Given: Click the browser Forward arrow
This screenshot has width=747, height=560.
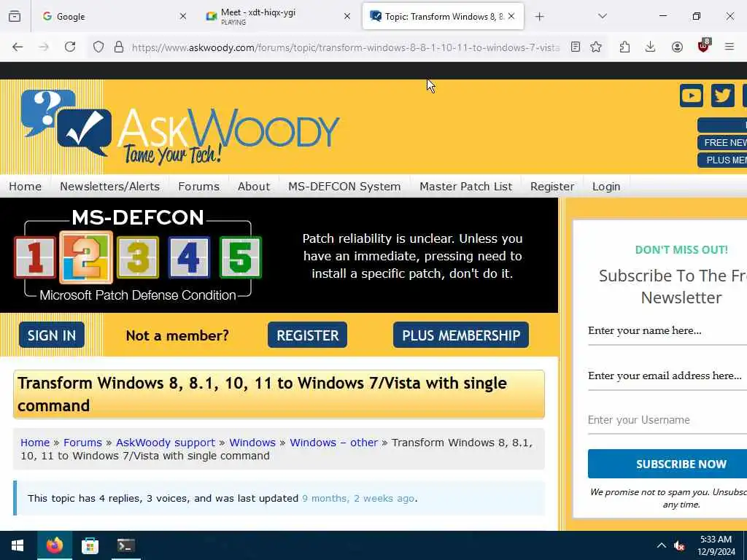Looking at the screenshot, I should click(x=44, y=47).
